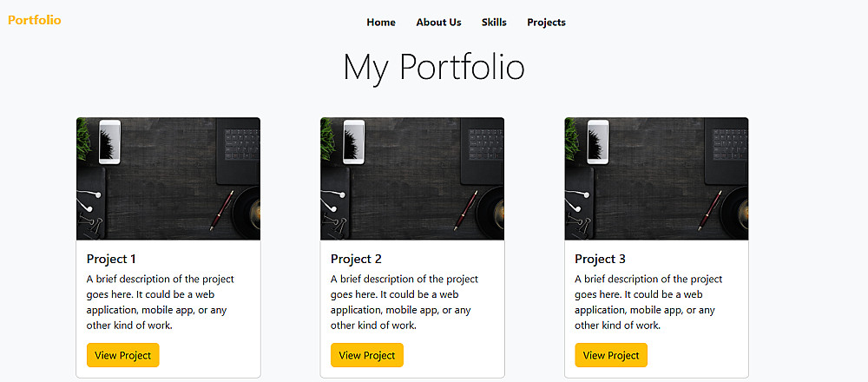Open the Project 1 card image
Image resolution: width=868 pixels, height=382 pixels.
click(168, 179)
